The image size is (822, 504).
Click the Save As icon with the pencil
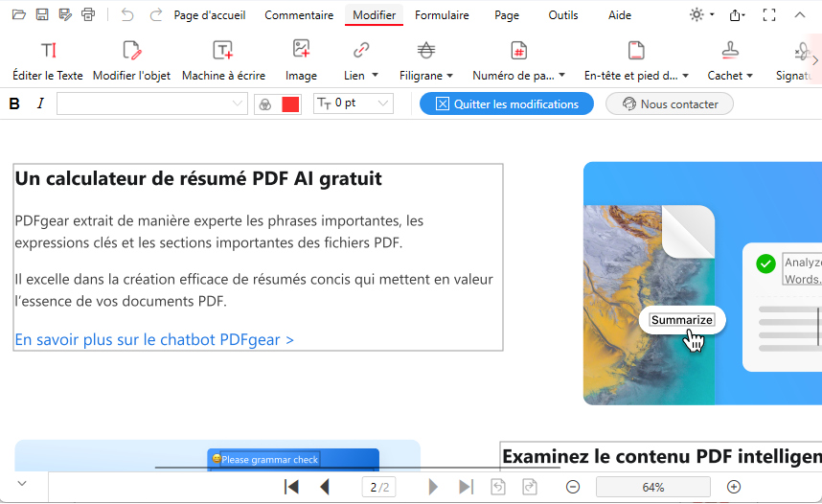pyautogui.click(x=65, y=14)
